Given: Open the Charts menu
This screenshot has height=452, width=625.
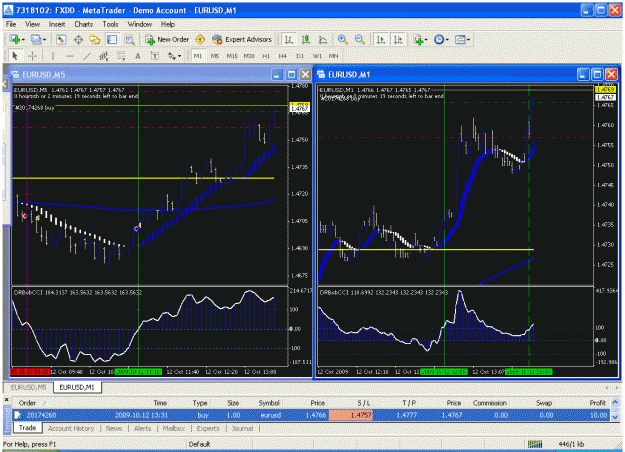Looking at the screenshot, I should coord(83,24).
